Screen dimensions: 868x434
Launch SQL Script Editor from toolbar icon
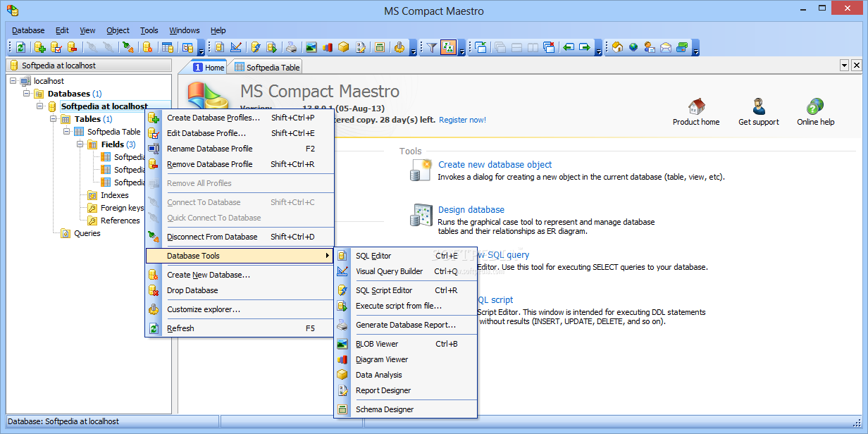(256, 47)
